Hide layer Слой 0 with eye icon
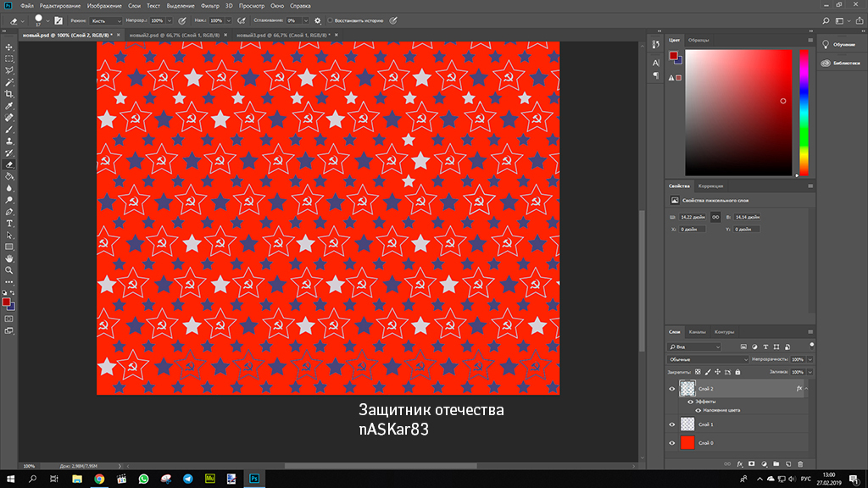The width and height of the screenshot is (868, 488). coord(672,442)
